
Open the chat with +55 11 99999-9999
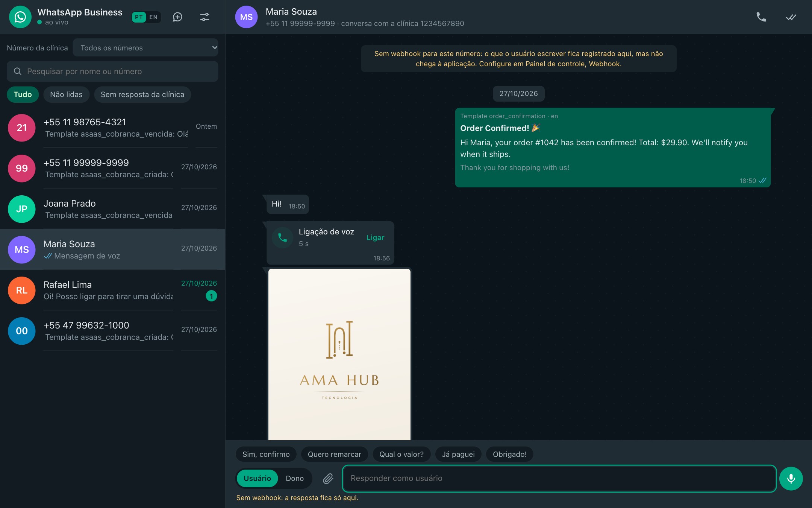point(112,168)
